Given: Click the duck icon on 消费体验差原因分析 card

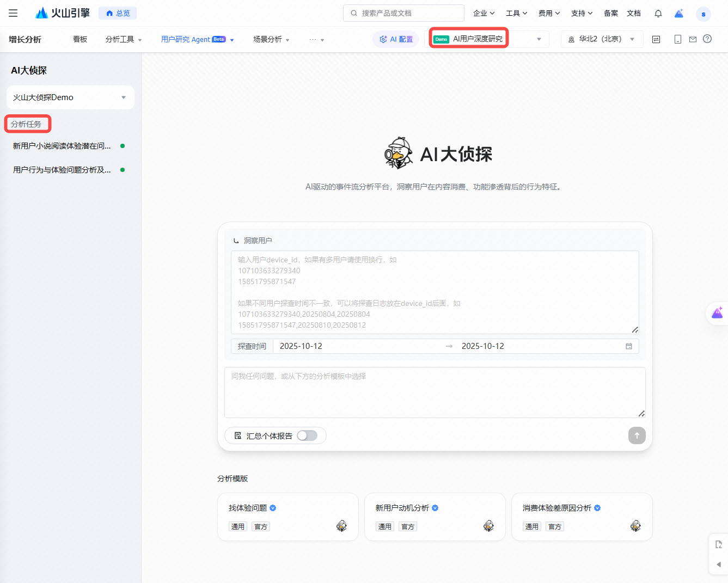Looking at the screenshot, I should (635, 525).
